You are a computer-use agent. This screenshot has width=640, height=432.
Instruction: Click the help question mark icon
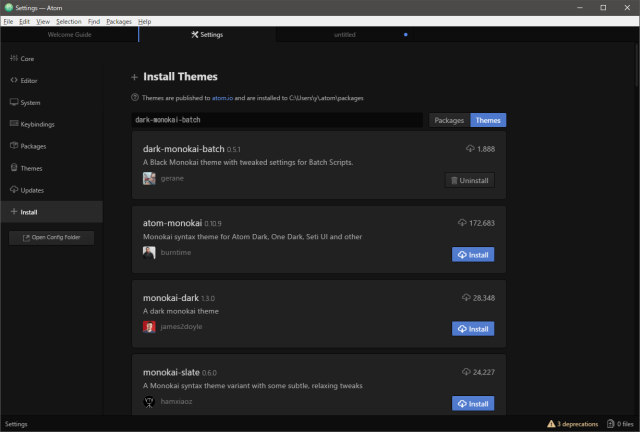pos(135,98)
